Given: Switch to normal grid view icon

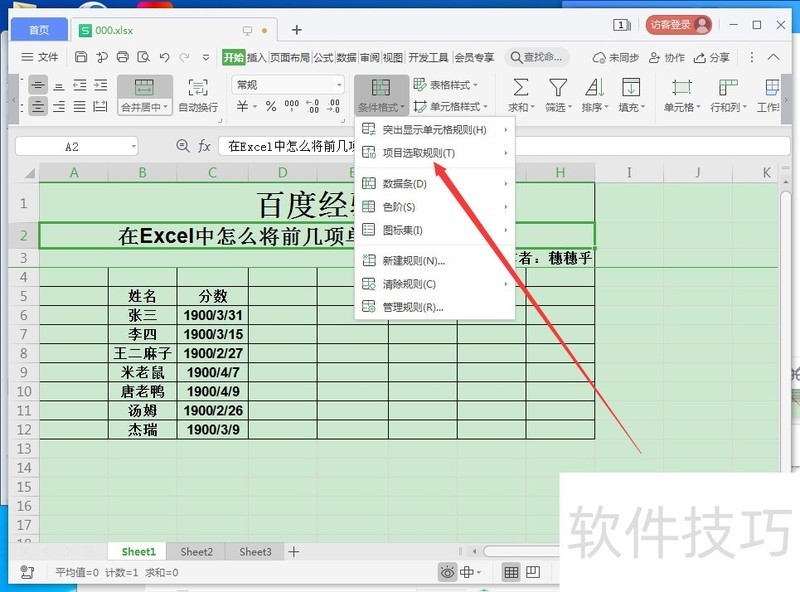Looking at the screenshot, I should click(x=511, y=572).
